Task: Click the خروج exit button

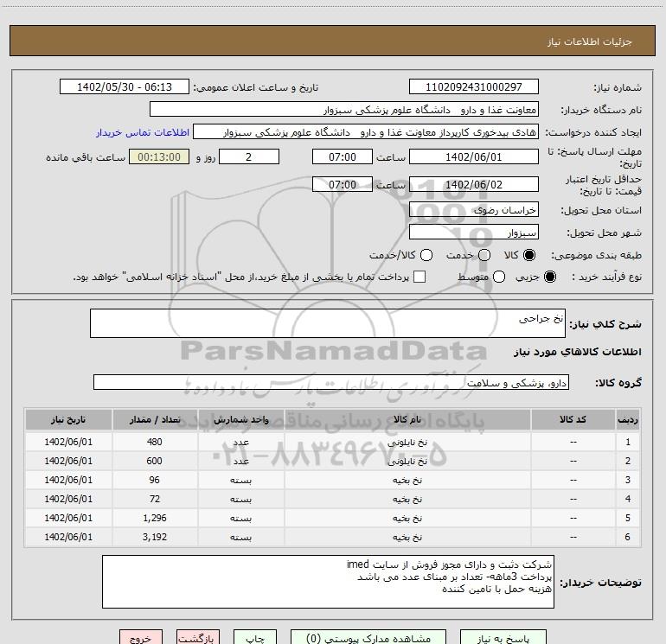Action: (141, 638)
